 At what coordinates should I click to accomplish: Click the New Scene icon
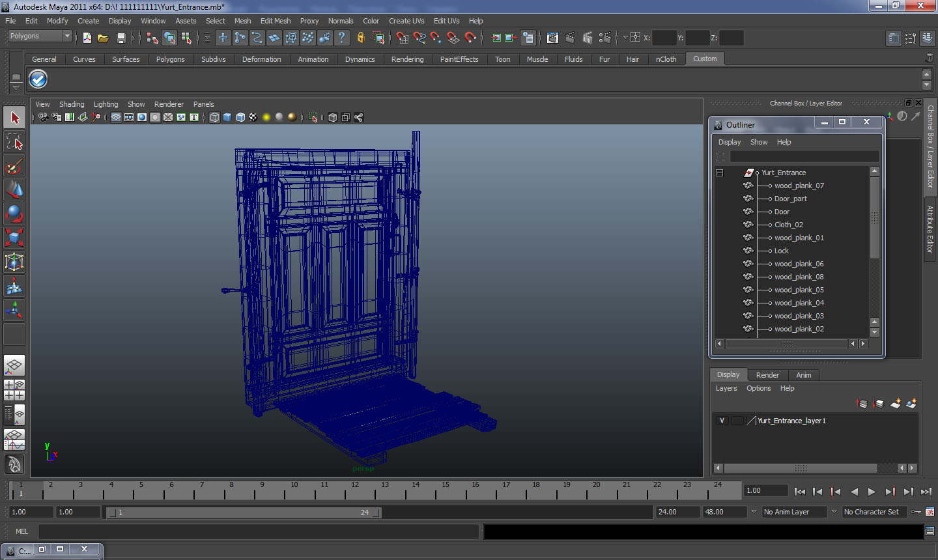[87, 38]
